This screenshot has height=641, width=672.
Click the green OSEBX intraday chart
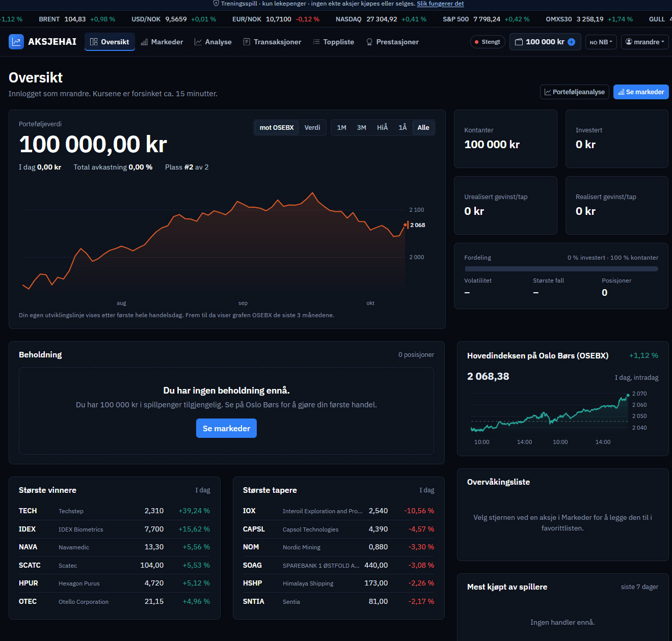549,413
